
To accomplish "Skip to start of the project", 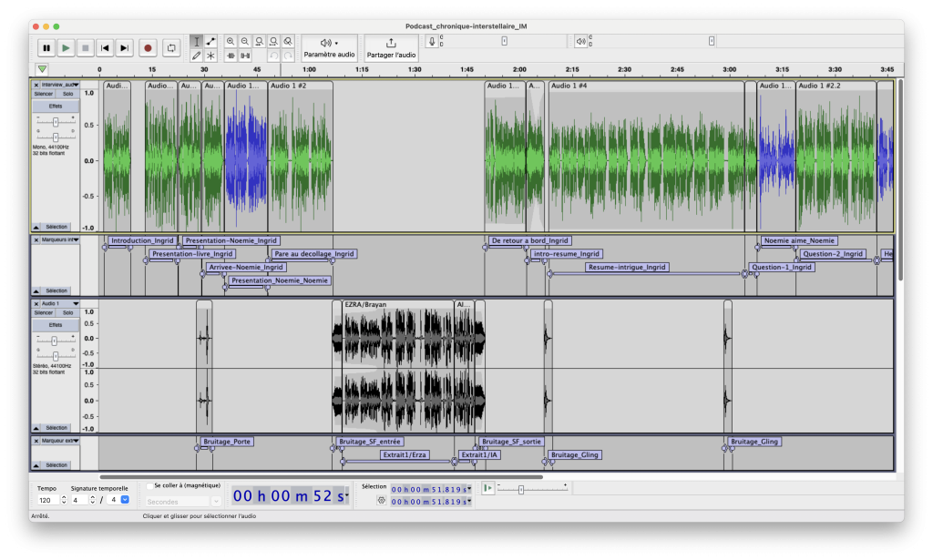I will click(105, 48).
